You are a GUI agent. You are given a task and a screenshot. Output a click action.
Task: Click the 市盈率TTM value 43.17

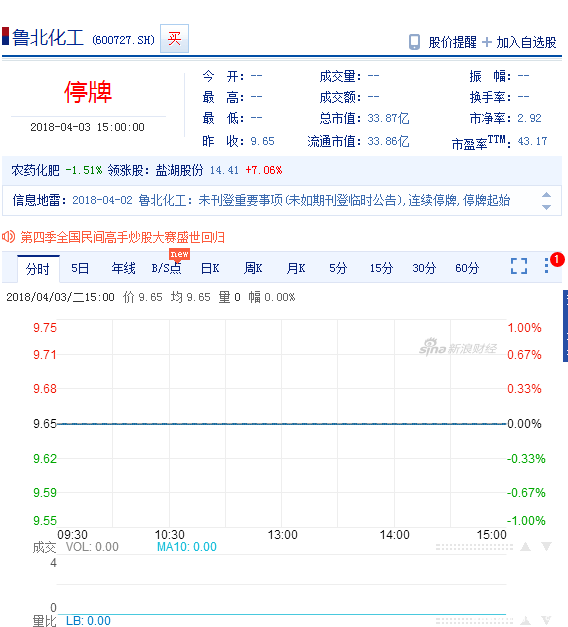(x=532, y=141)
